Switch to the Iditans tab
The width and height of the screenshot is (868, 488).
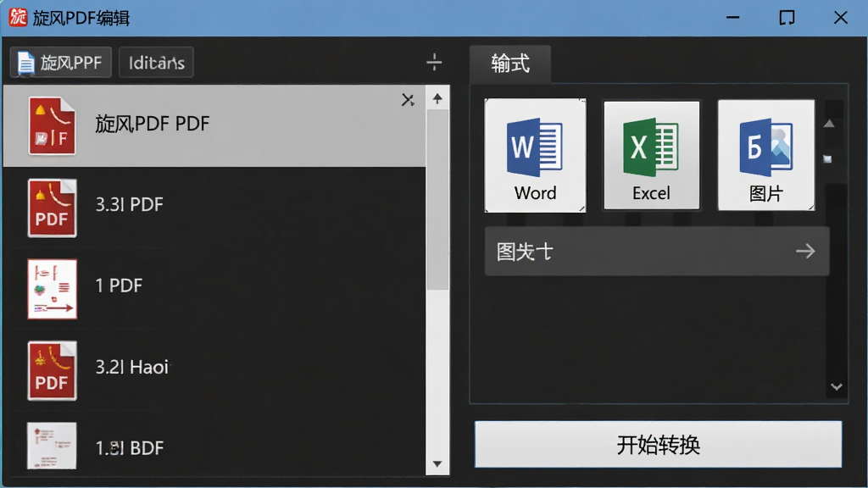(156, 63)
